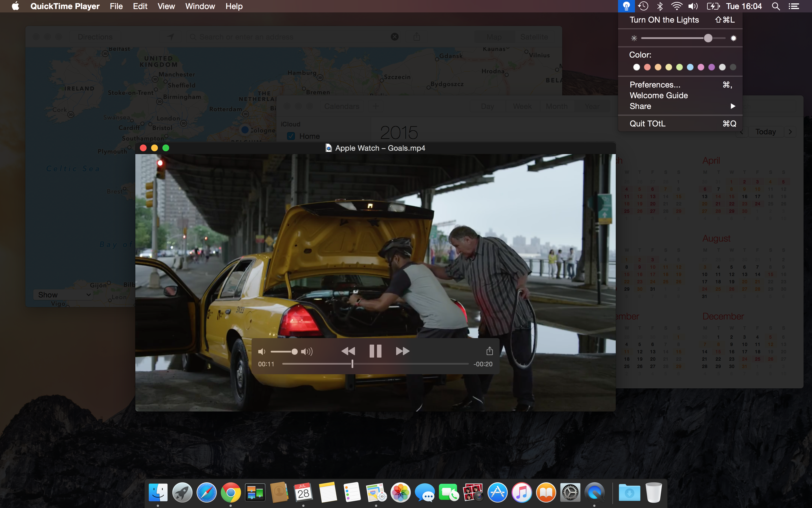Image resolution: width=812 pixels, height=508 pixels.
Task: Toggle the Home calendar checkbox
Action: (x=291, y=136)
